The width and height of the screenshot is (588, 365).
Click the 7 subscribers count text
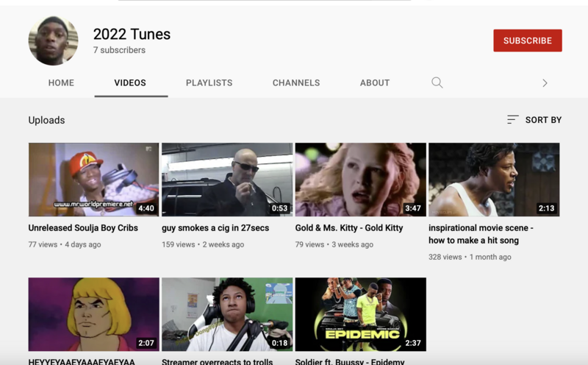click(x=119, y=50)
